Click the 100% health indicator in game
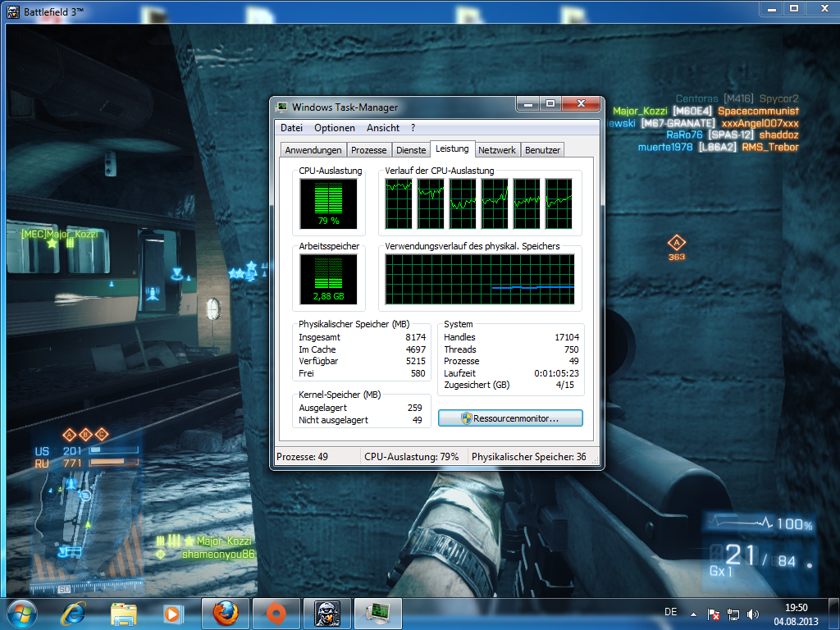The height and width of the screenshot is (630, 840). coord(794,524)
